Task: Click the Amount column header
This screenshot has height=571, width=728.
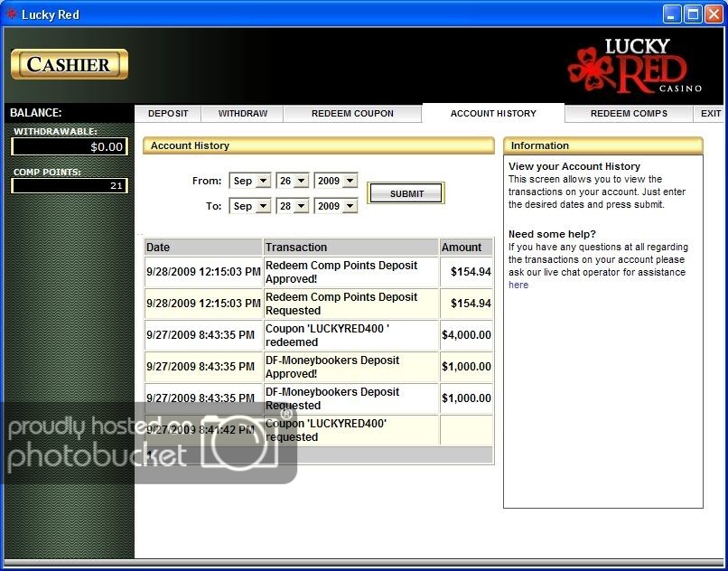Action: pyautogui.click(x=466, y=248)
